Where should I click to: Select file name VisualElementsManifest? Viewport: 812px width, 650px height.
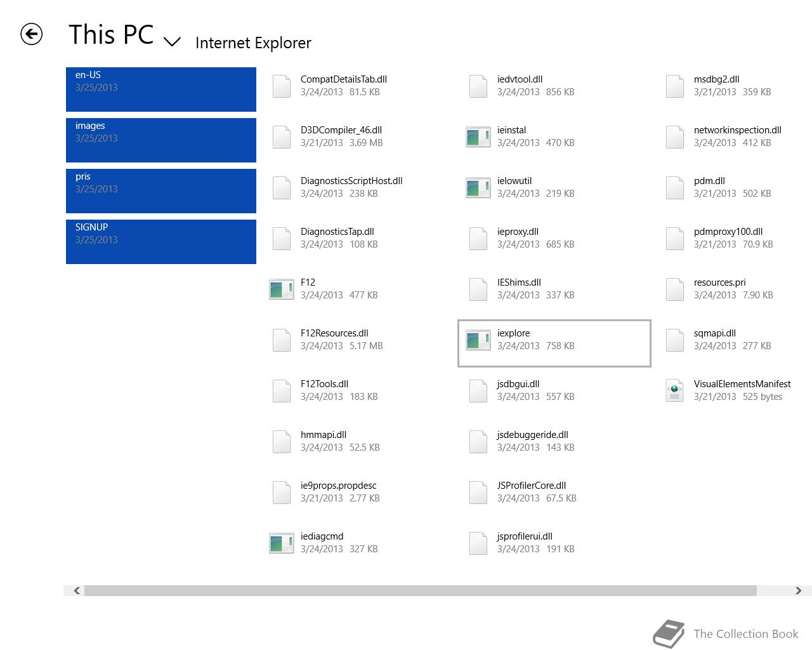point(742,384)
